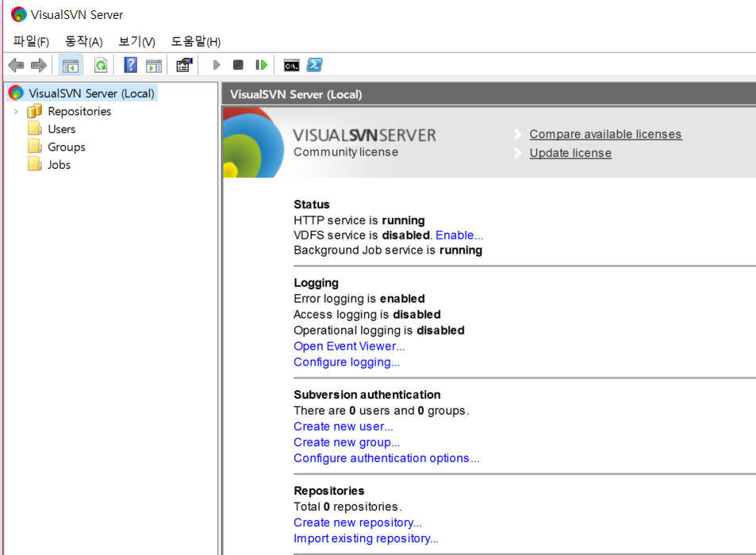Select Repositories in the tree

pyautogui.click(x=79, y=111)
